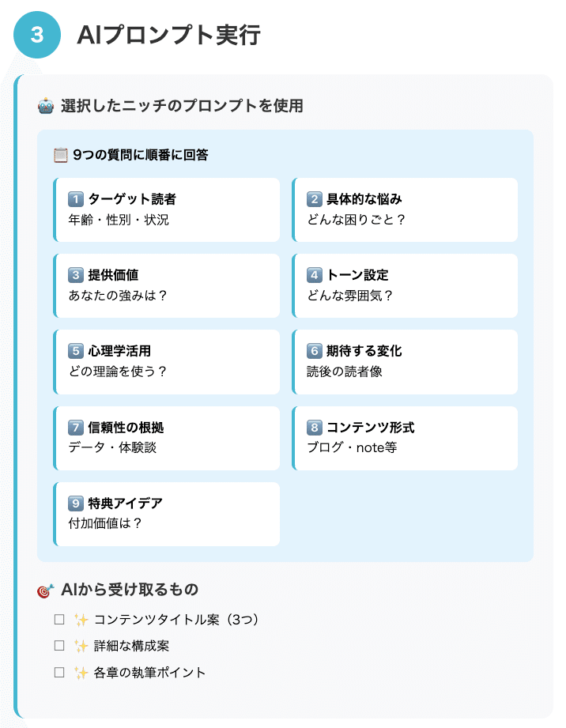Click the number 1 keycap icon
The height and width of the screenshot is (728, 566).
coord(76,199)
